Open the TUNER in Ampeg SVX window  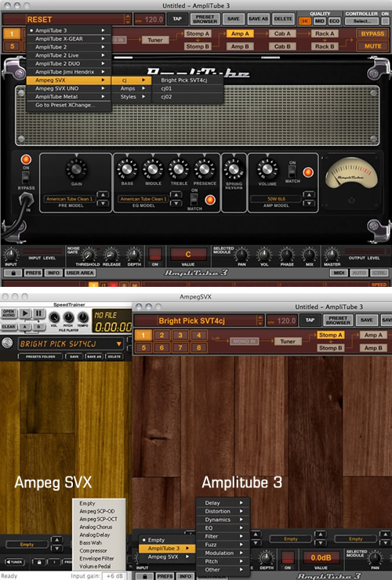click(13, 562)
